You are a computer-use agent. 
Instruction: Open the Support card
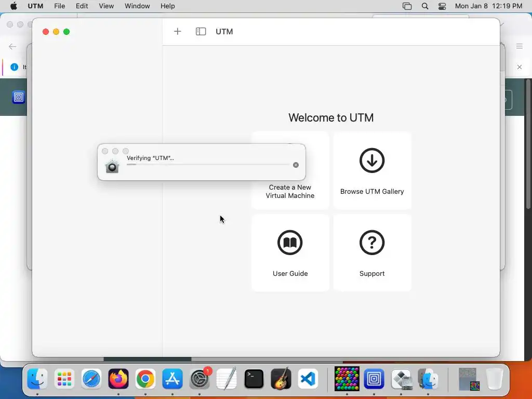372,253
